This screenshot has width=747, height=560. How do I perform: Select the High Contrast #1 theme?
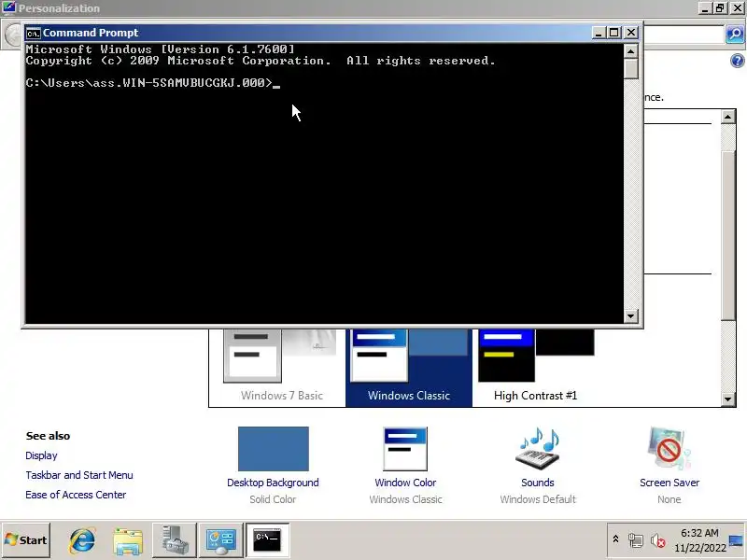point(535,368)
